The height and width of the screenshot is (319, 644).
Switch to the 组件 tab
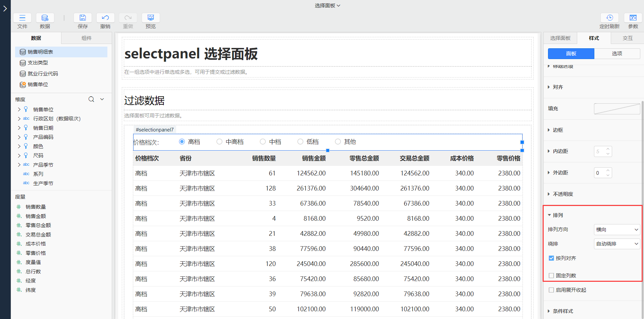(87, 38)
